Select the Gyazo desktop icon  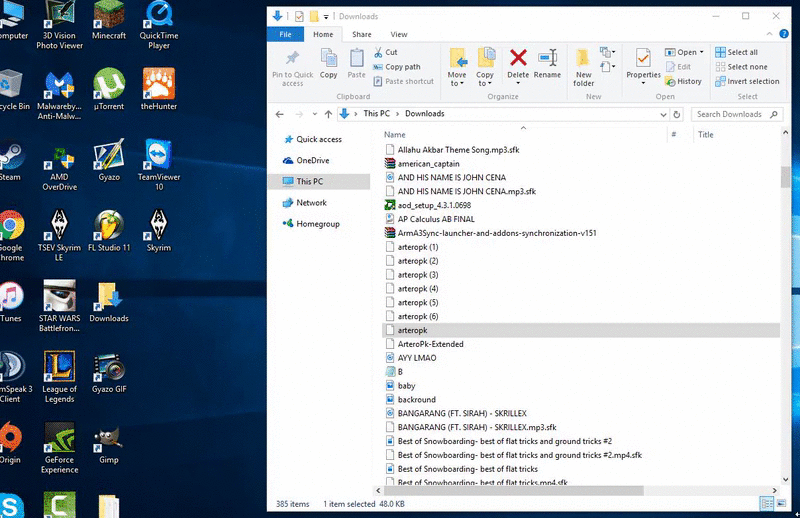coord(109,160)
